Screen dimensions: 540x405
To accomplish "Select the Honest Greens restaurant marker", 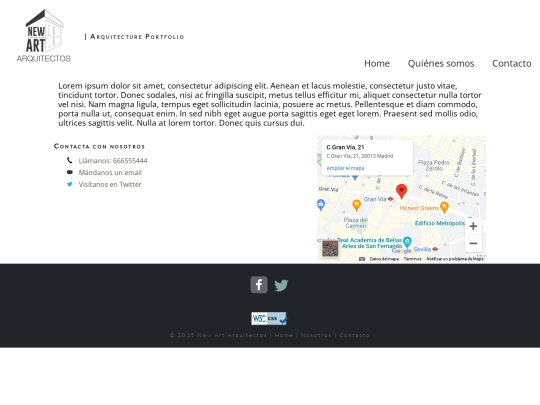I will tap(445, 207).
